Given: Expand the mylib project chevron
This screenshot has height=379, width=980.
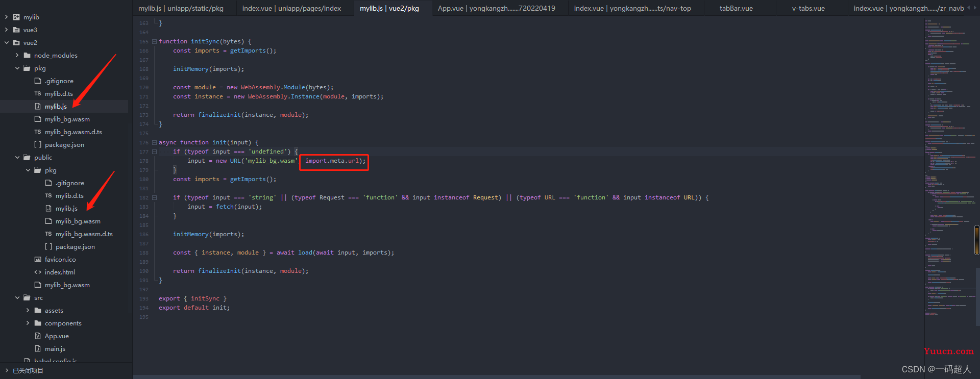Looking at the screenshot, I should click(6, 17).
